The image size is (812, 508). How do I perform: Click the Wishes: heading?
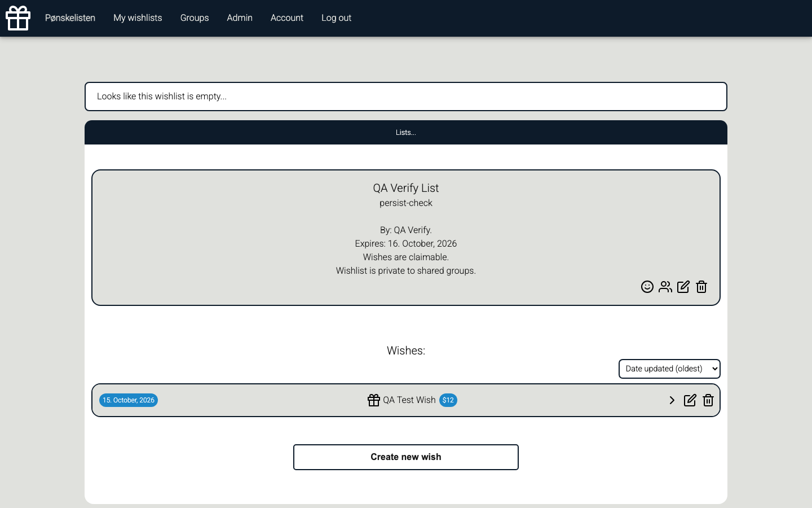coord(406,351)
